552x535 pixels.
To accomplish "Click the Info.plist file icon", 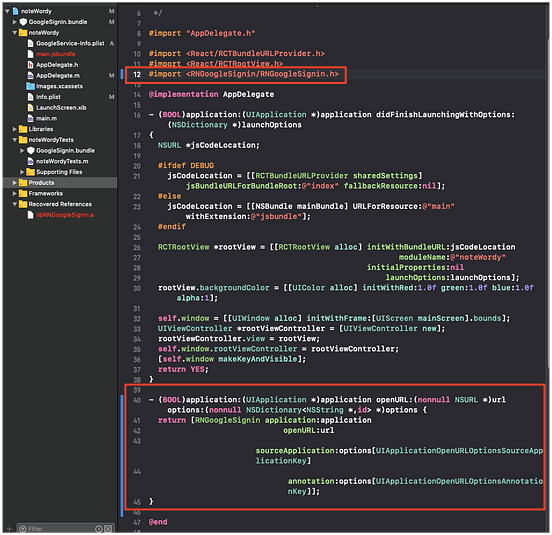I will click(x=31, y=97).
